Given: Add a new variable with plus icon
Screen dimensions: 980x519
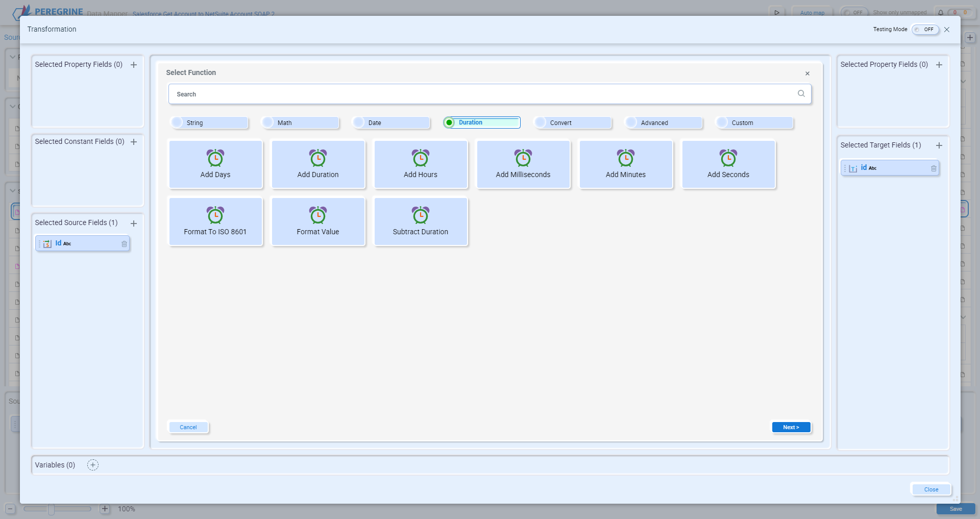Looking at the screenshot, I should 93,465.
